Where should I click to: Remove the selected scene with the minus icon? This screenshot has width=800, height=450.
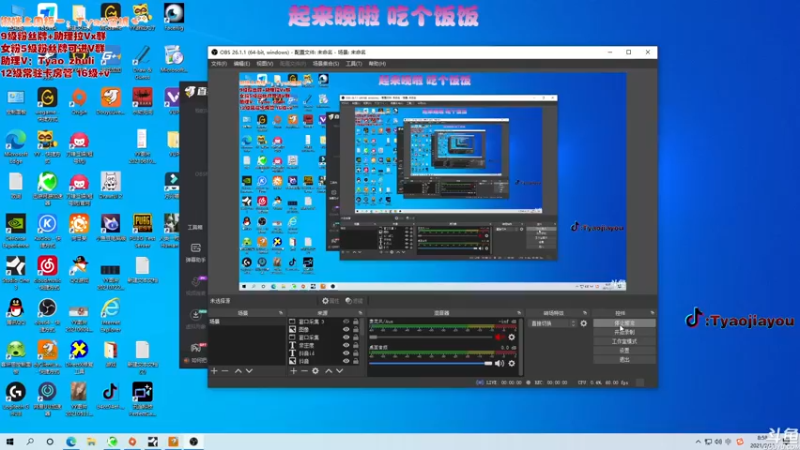click(225, 371)
